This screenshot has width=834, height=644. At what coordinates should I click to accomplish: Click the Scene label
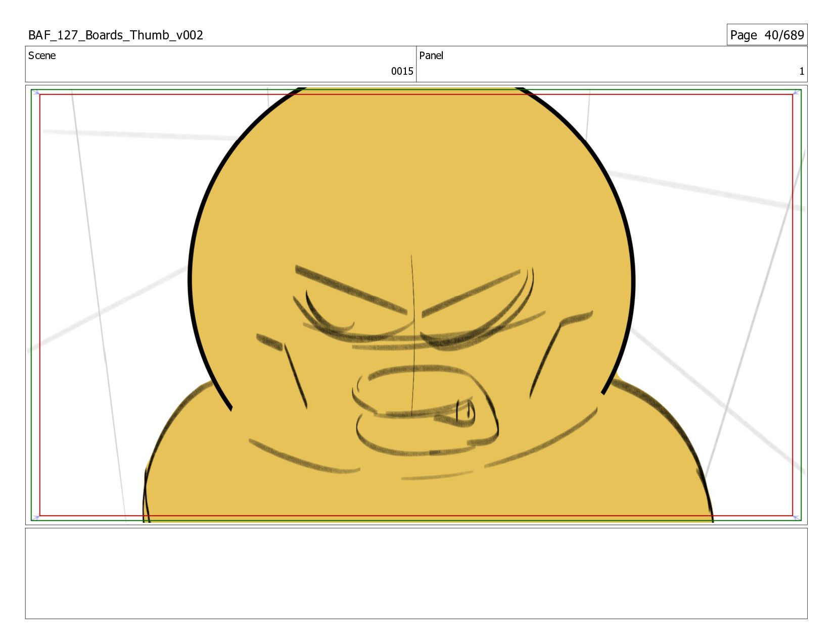tap(42, 56)
